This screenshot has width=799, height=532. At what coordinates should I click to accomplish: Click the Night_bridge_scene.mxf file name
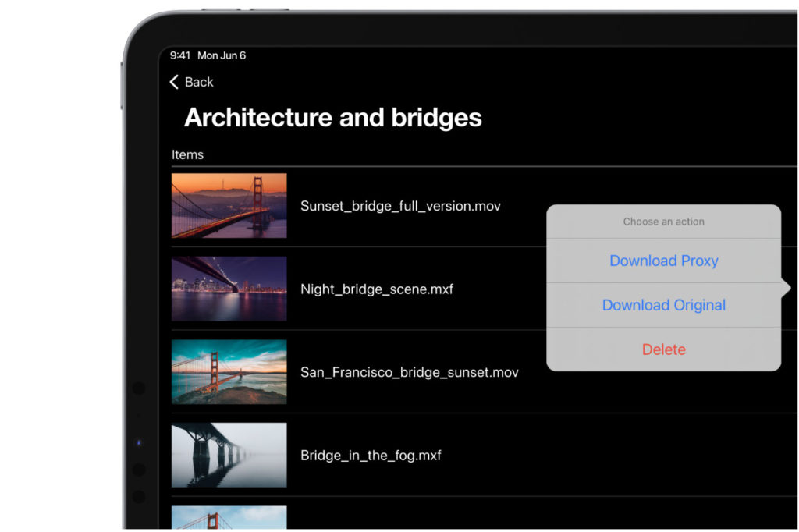pos(377,289)
